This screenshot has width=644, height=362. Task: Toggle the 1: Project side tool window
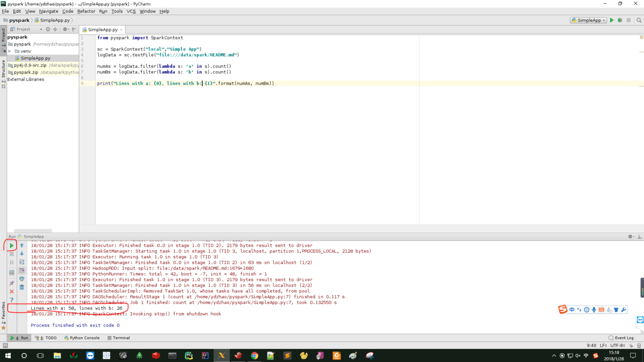[3, 41]
